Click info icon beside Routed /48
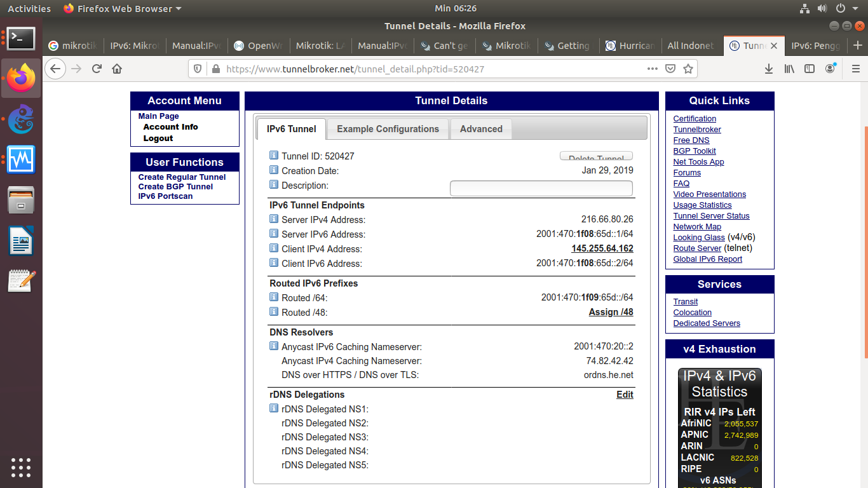Viewport: 868px width, 488px height. [x=274, y=311]
